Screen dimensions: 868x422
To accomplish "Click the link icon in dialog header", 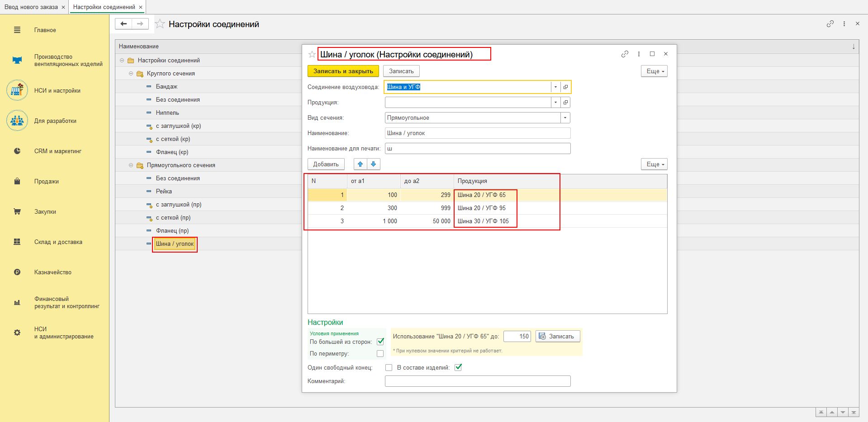I will pos(625,54).
